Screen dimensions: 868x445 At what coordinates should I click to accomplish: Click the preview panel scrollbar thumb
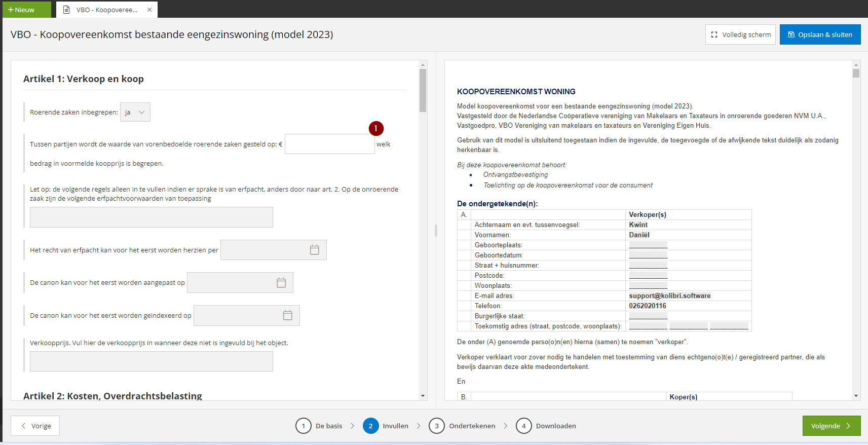coord(856,73)
